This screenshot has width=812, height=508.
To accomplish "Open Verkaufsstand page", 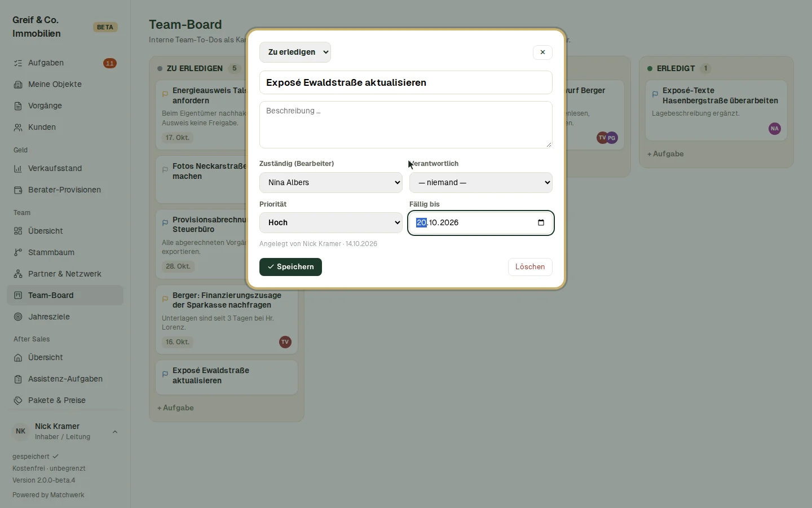I will tap(65, 169).
